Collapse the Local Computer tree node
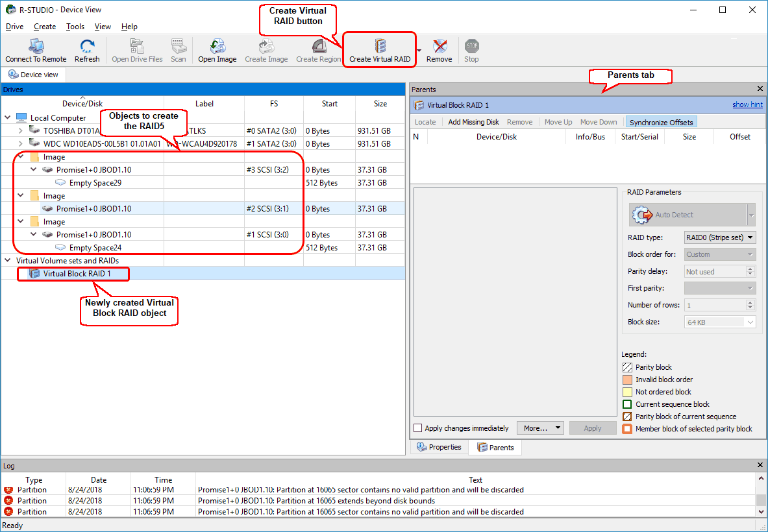The image size is (768, 532). click(x=8, y=117)
